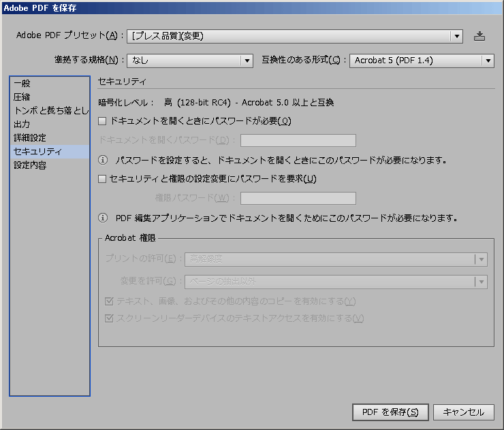Open the Adobe PDF プリセット dropdown
504x430 pixels.
pos(295,36)
